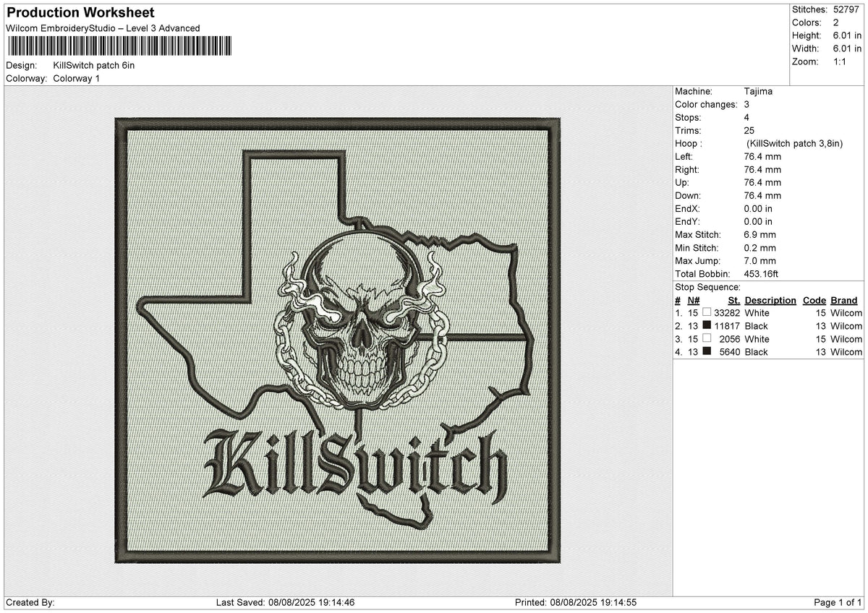Click the 'Created By:' footer label
Screen dimensions: 868x613
[30, 602]
